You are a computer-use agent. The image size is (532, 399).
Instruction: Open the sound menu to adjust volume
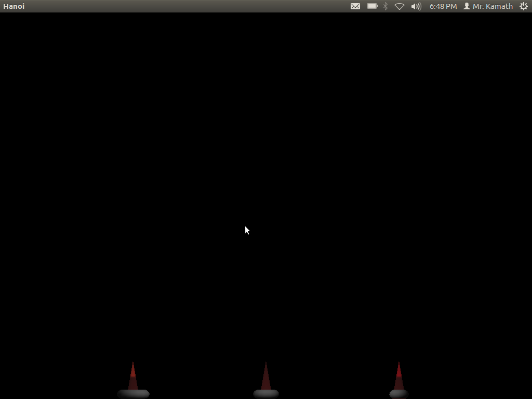pos(415,6)
